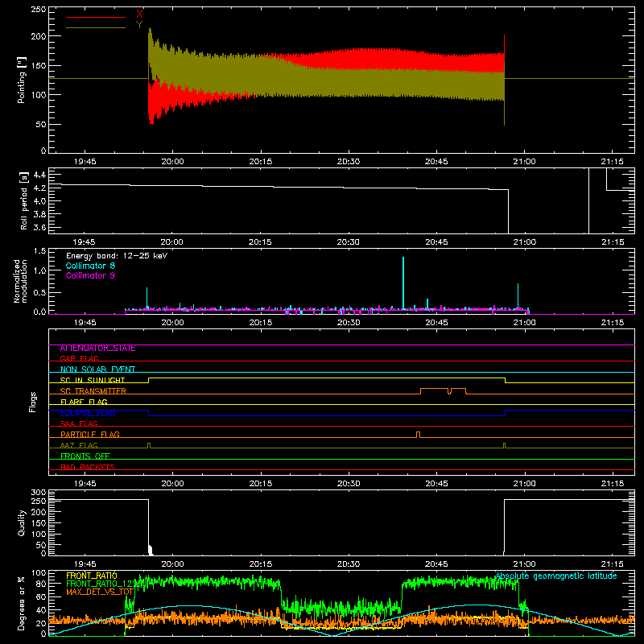644x644 pixels.
Task: Select the ECLIPSE_FLAG label
Action: tap(88, 413)
